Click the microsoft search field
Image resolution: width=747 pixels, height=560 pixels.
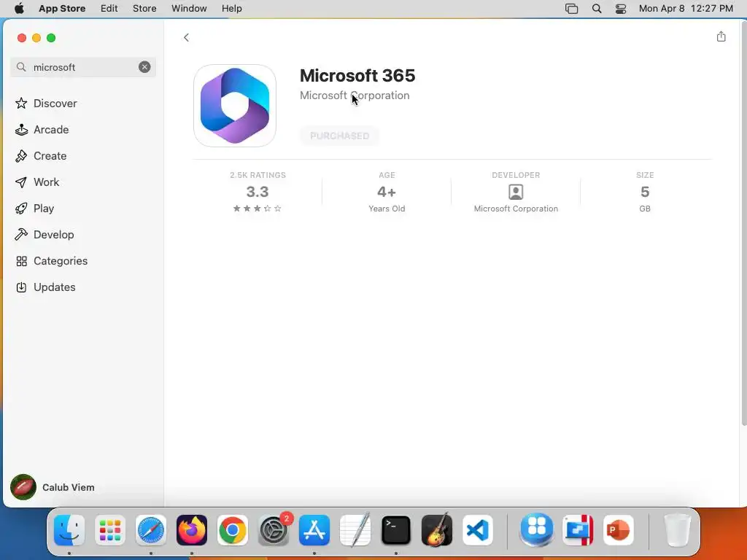pos(83,67)
